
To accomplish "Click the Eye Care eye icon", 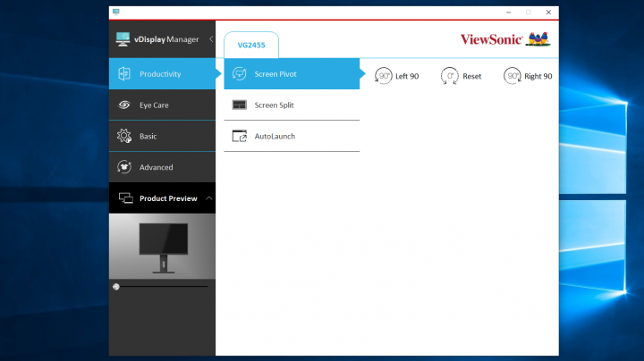I will pos(124,105).
